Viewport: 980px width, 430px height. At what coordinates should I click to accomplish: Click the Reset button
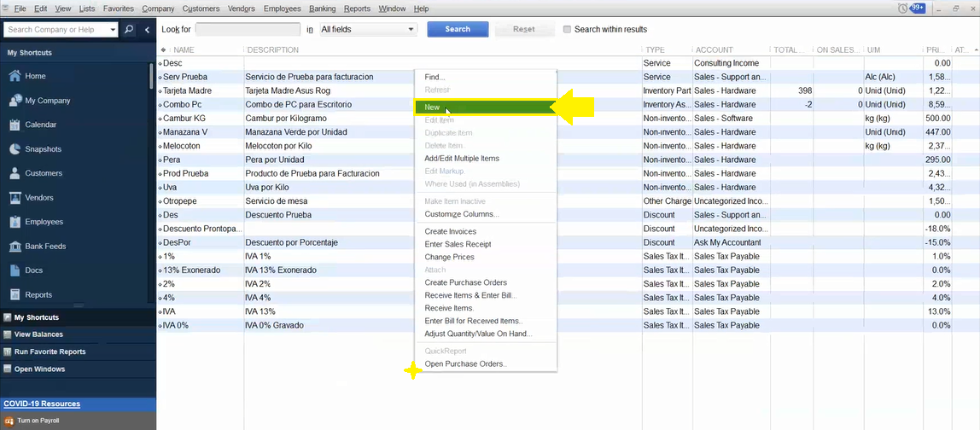(524, 29)
